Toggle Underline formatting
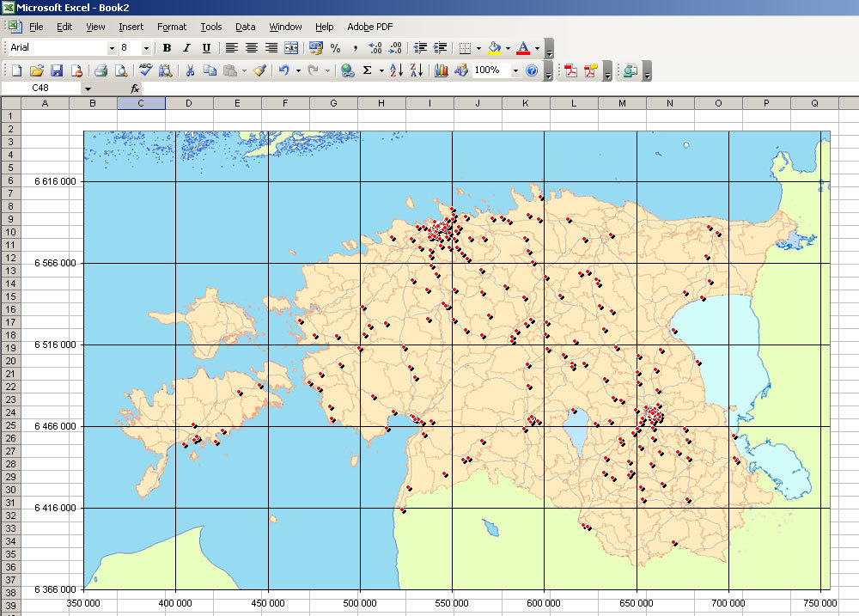Screen dimensions: 859x616 (x=206, y=48)
